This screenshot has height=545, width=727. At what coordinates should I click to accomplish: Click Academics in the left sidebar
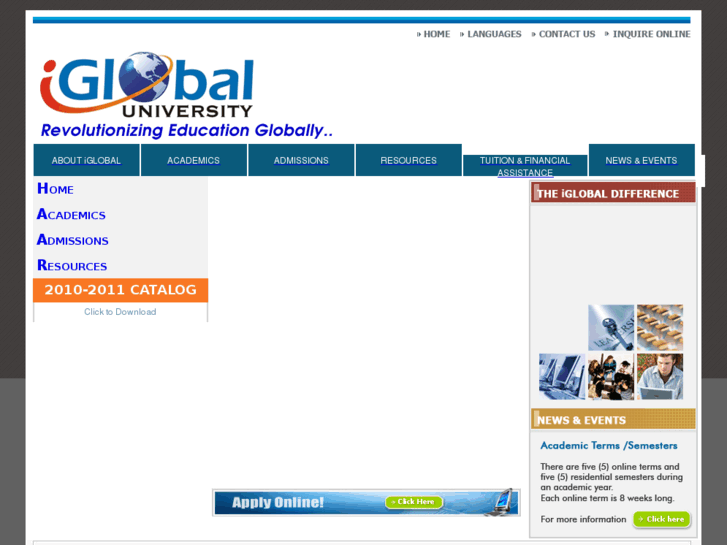coord(71,214)
